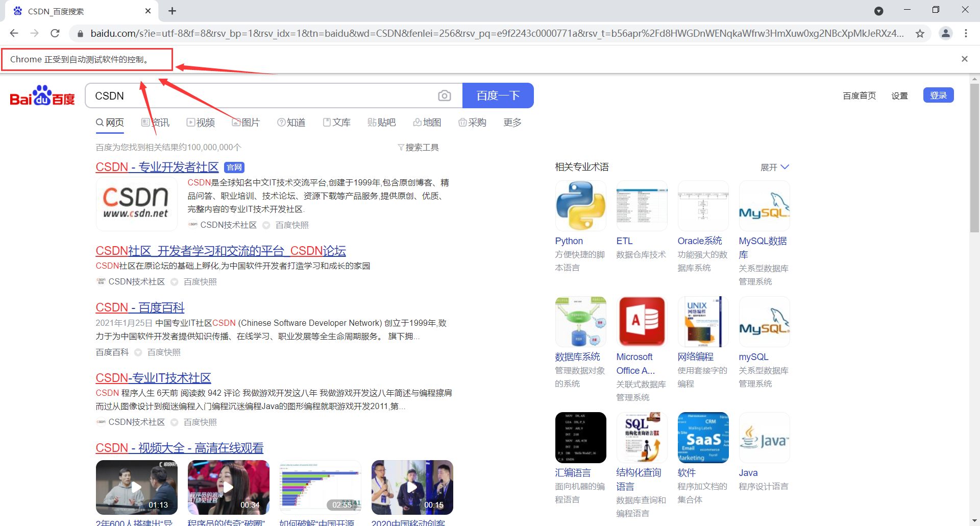The image size is (980, 526).
Task: Reload the page with refresh icon
Action: point(55,33)
